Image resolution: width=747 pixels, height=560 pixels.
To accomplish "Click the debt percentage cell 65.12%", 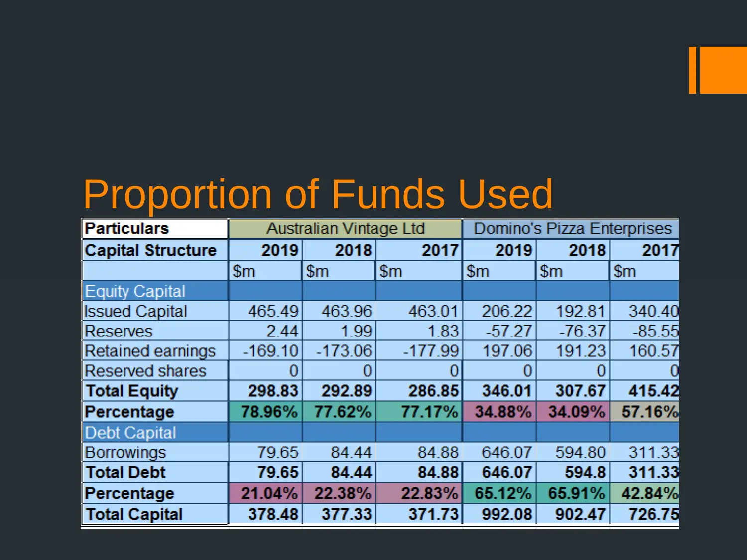I will 499,493.
